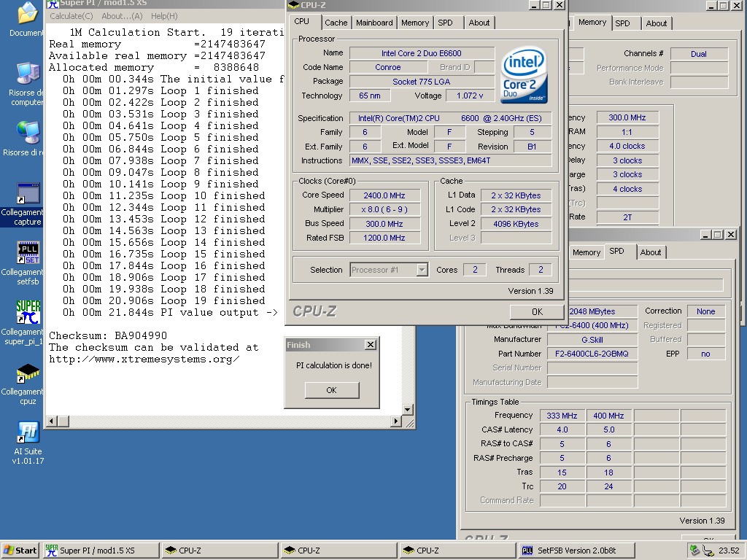747x560 pixels.
Task: Click the chip icon in the front CPU-Z title bar
Action: 293,5
